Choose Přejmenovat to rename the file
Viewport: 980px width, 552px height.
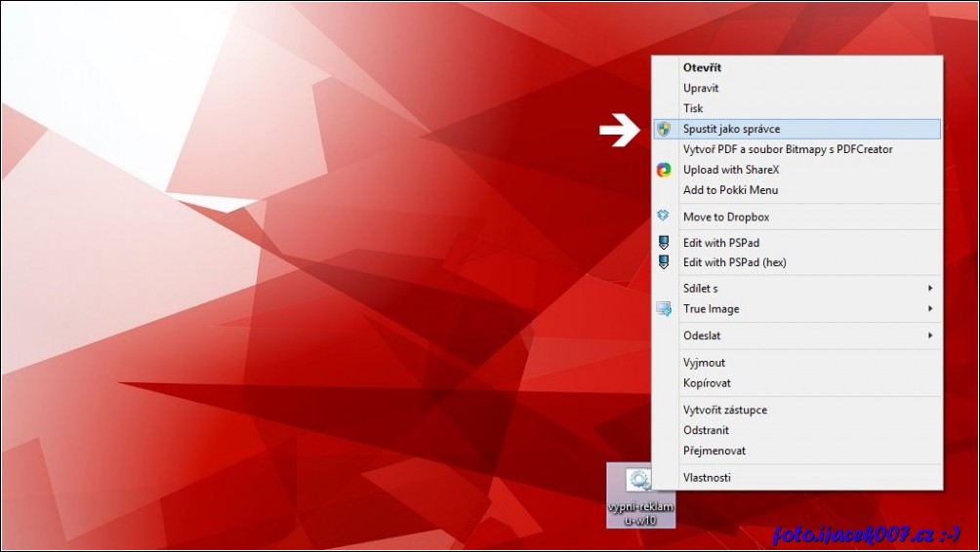coord(715,451)
